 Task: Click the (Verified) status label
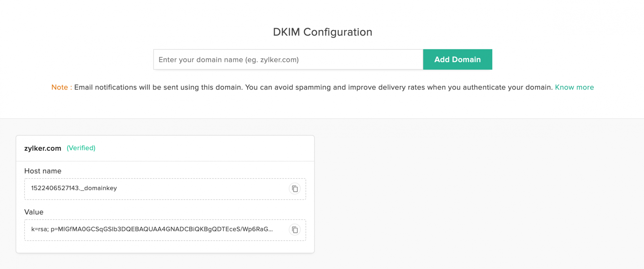click(81, 148)
